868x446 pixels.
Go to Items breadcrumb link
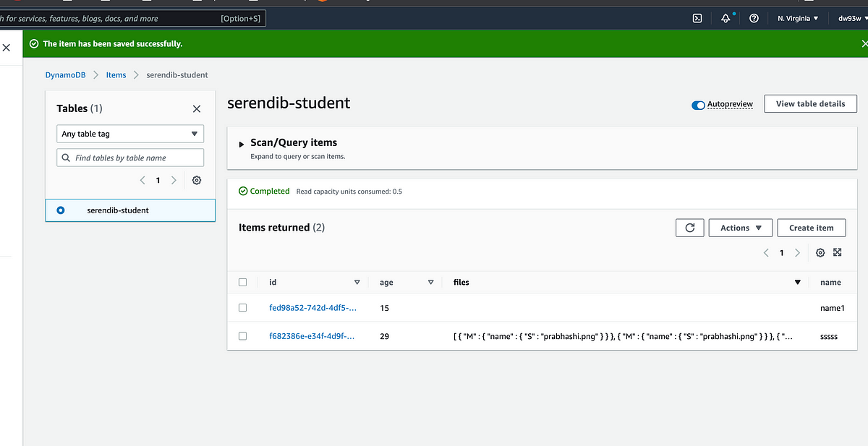click(x=116, y=75)
